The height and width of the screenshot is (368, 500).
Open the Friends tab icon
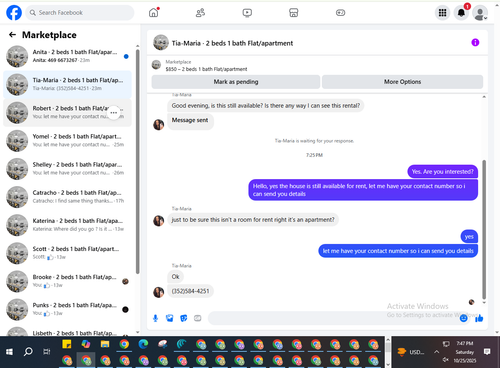coord(200,13)
